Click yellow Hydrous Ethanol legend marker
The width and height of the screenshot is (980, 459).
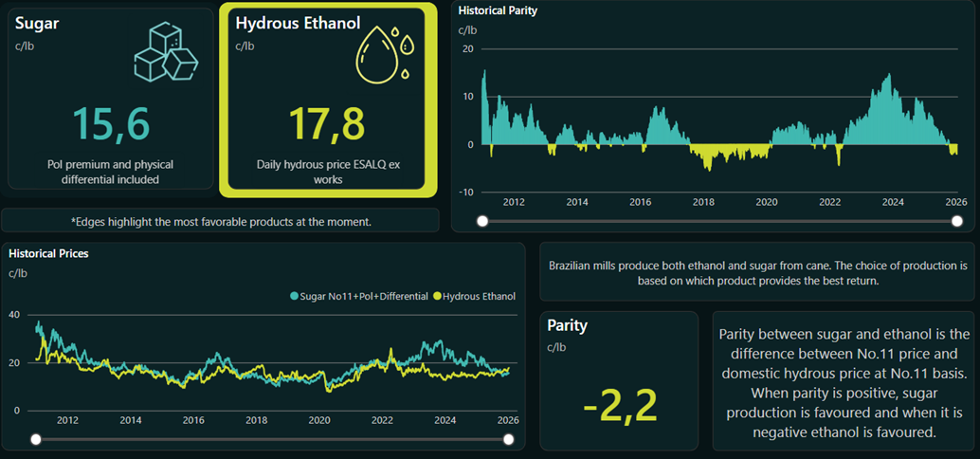pyautogui.click(x=437, y=296)
